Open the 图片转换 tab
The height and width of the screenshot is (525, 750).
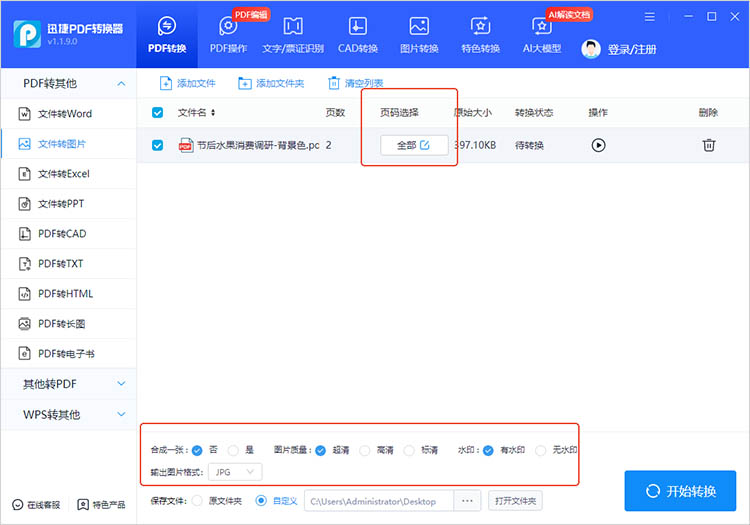coord(419,35)
